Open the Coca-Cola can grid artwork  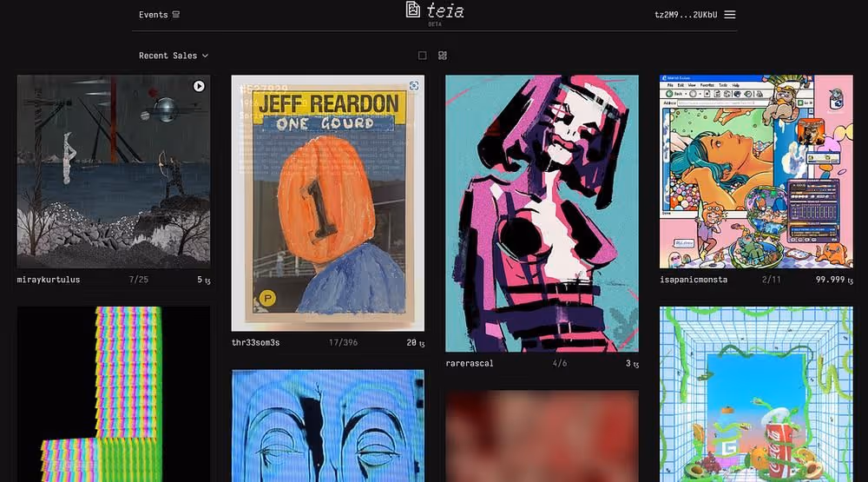pyautogui.click(x=756, y=394)
